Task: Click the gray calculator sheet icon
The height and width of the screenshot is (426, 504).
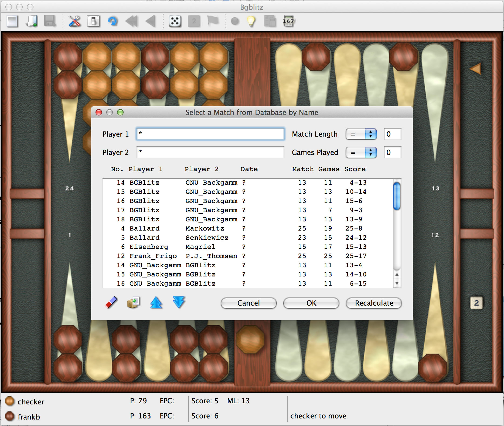Action: tap(270, 21)
